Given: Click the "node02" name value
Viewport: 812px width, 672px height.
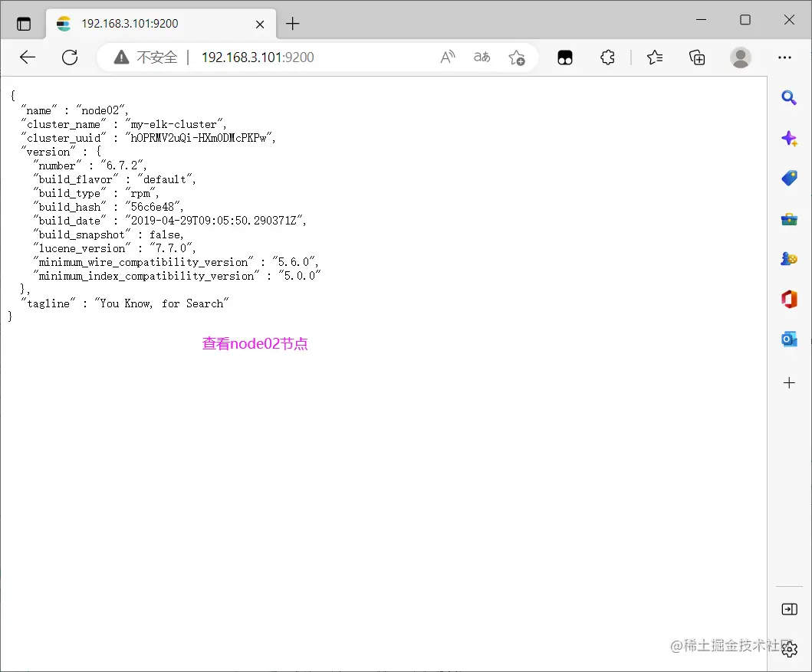Looking at the screenshot, I should 100,110.
